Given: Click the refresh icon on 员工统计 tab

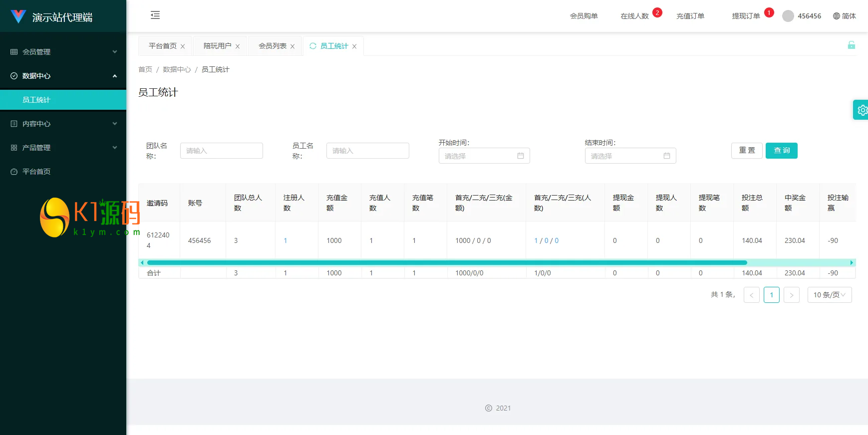Looking at the screenshot, I should point(313,46).
